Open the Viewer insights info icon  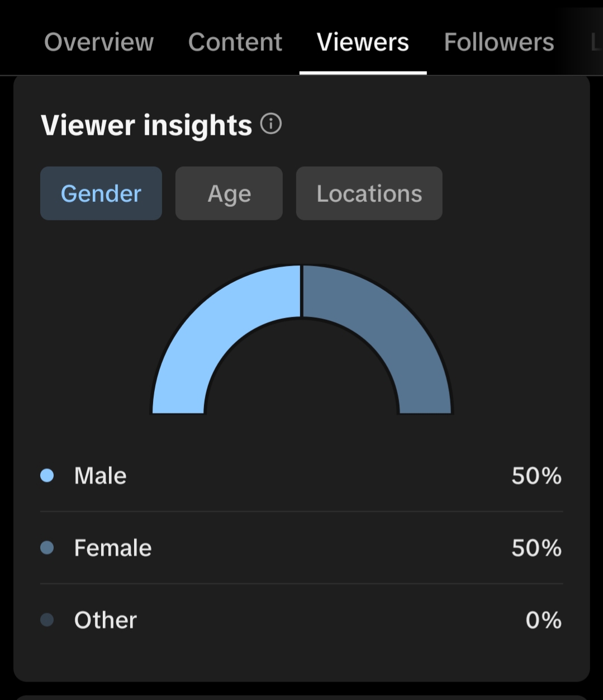271,124
